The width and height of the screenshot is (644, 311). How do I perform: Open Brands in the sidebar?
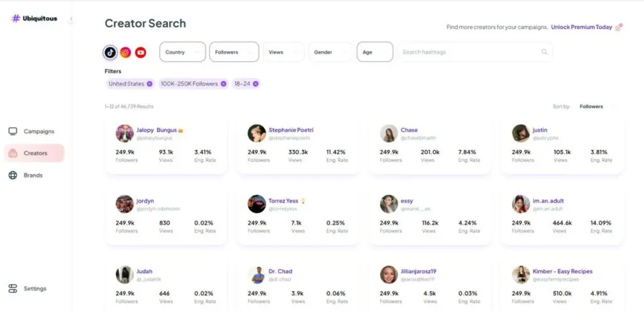tap(33, 175)
